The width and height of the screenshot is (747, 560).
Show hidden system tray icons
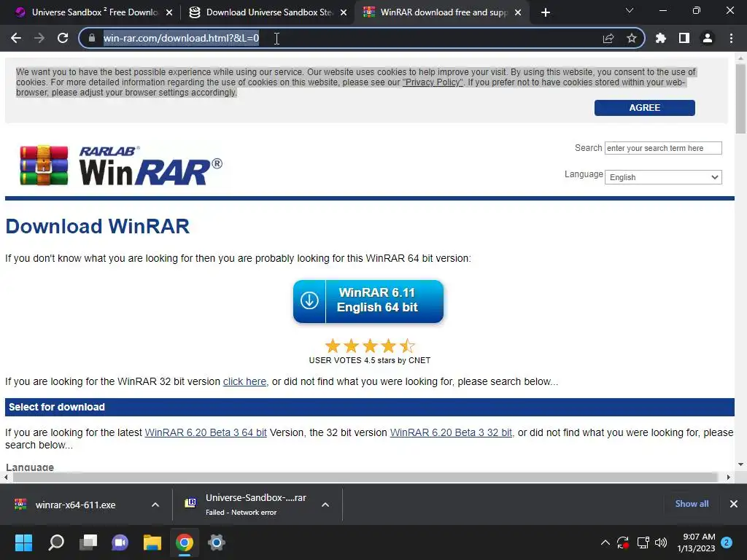pyautogui.click(x=605, y=542)
